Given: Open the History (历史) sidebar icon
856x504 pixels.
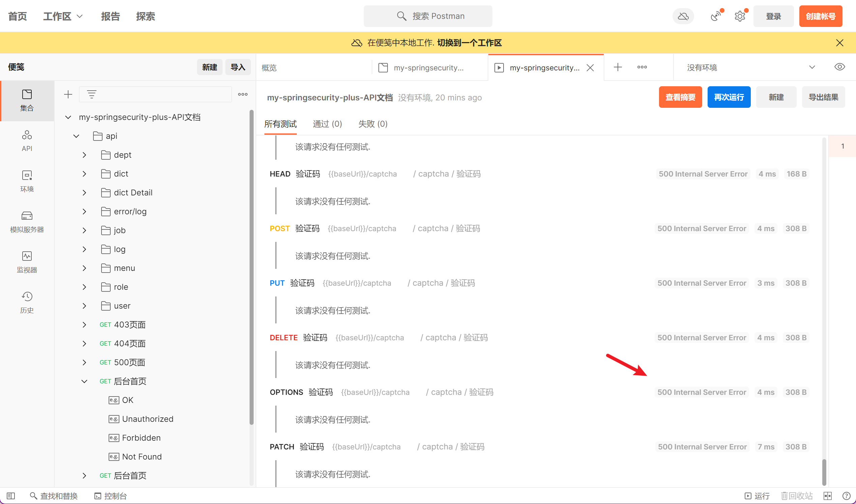Looking at the screenshot, I should click(27, 302).
